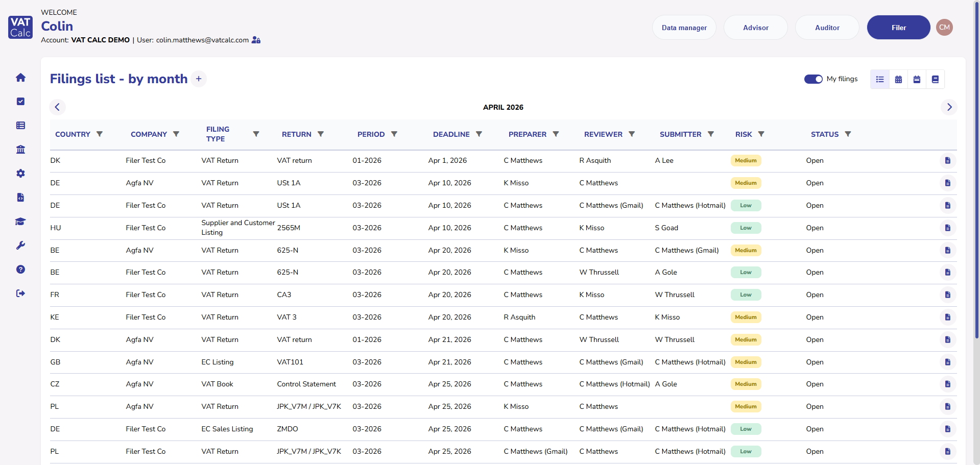Click the logout icon in the sidebar
980x465 pixels.
[20, 293]
